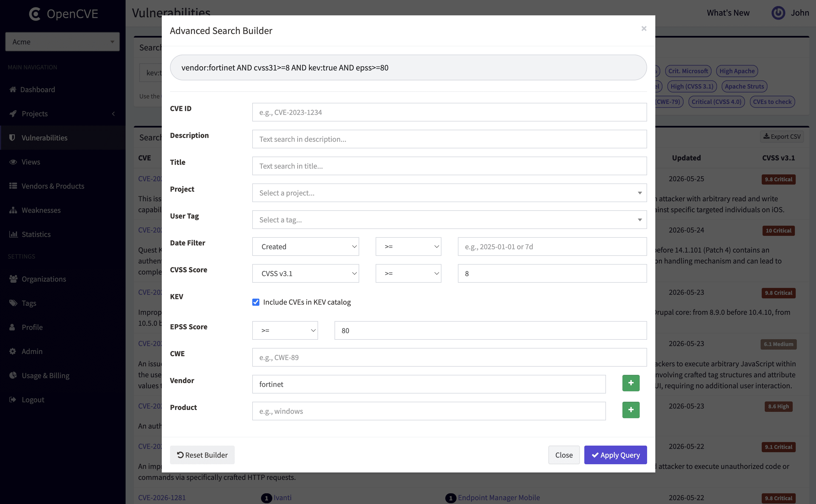
Task: Click the OpenCVE logo icon
Action: tap(35, 14)
